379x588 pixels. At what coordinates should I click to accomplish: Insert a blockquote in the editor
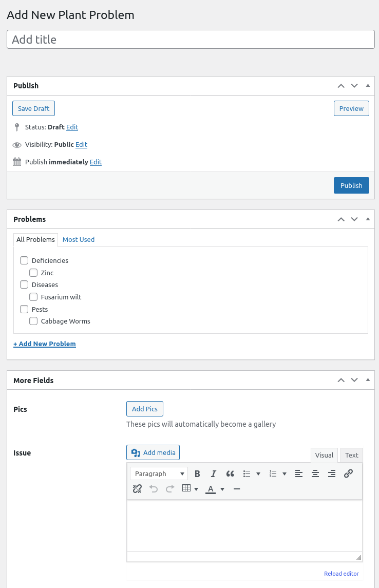click(x=230, y=474)
